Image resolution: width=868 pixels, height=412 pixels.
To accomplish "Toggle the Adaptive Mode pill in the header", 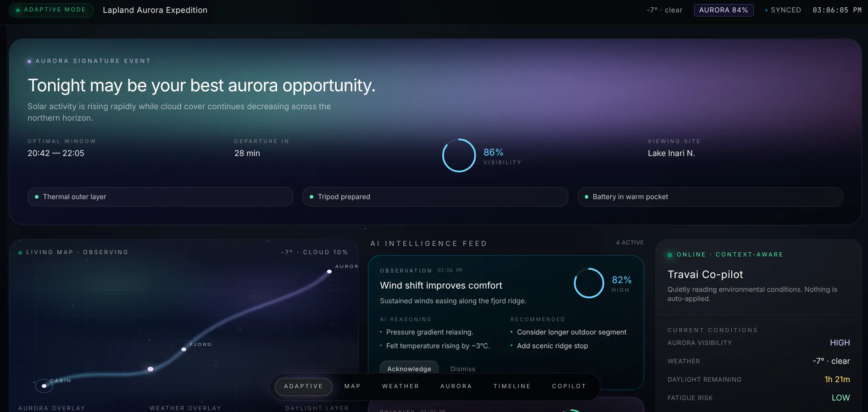I will pos(51,10).
